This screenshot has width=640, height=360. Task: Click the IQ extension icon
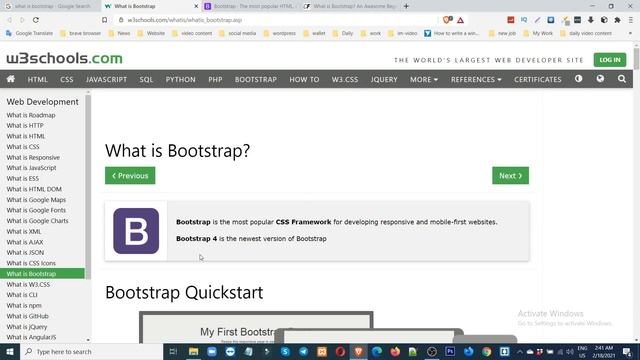pos(524,20)
